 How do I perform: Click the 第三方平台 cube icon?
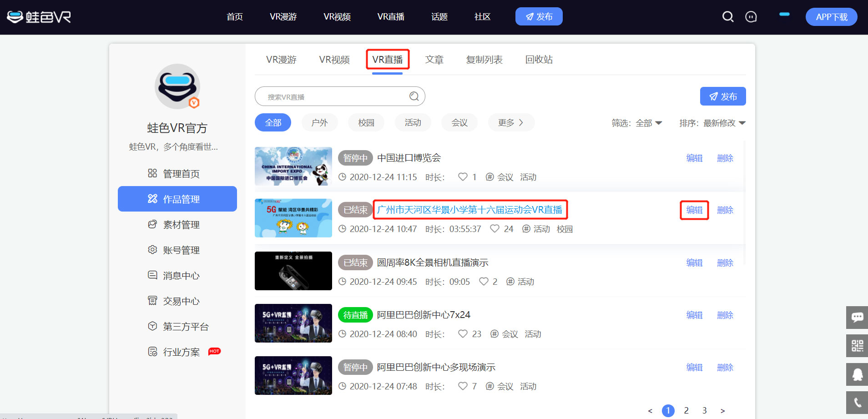(152, 326)
